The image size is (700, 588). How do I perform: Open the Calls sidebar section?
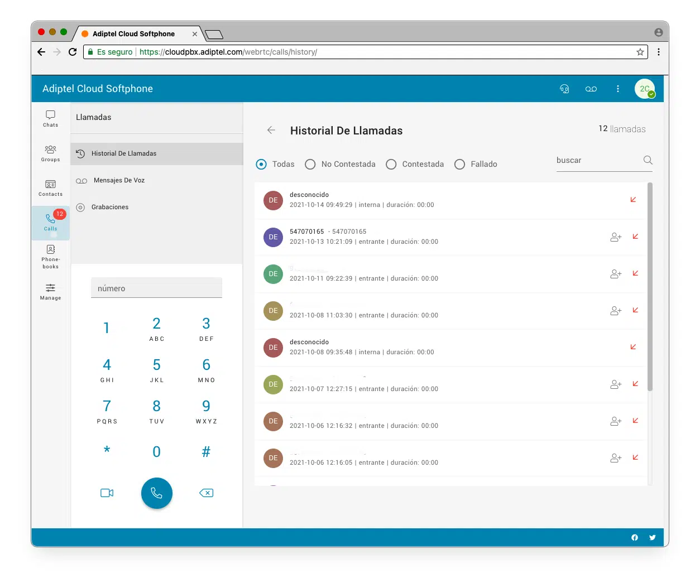tap(50, 223)
